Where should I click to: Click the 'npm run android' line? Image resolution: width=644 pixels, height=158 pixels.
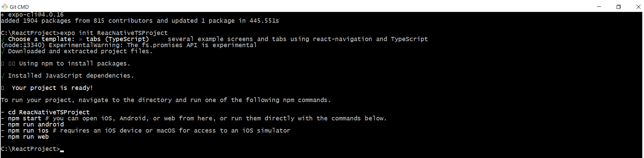32,125
